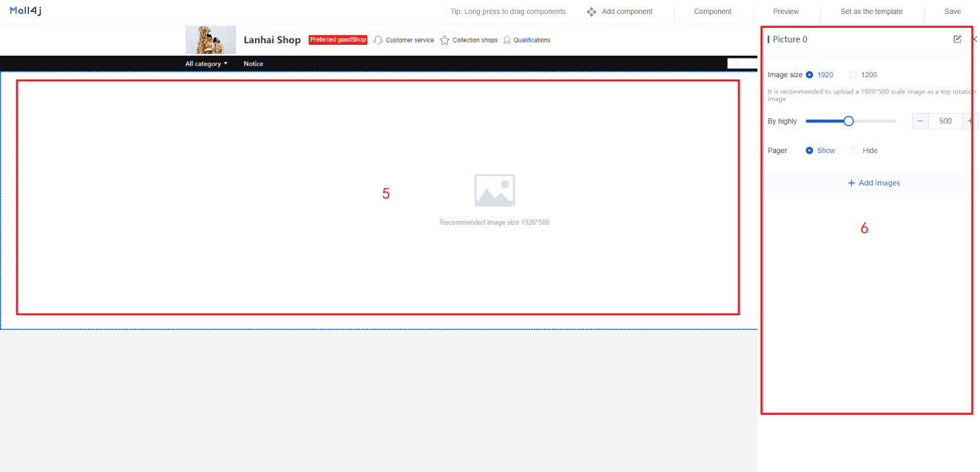This screenshot has height=472, width=980.
Task: Choose Hide for the Pager
Action: click(x=864, y=151)
